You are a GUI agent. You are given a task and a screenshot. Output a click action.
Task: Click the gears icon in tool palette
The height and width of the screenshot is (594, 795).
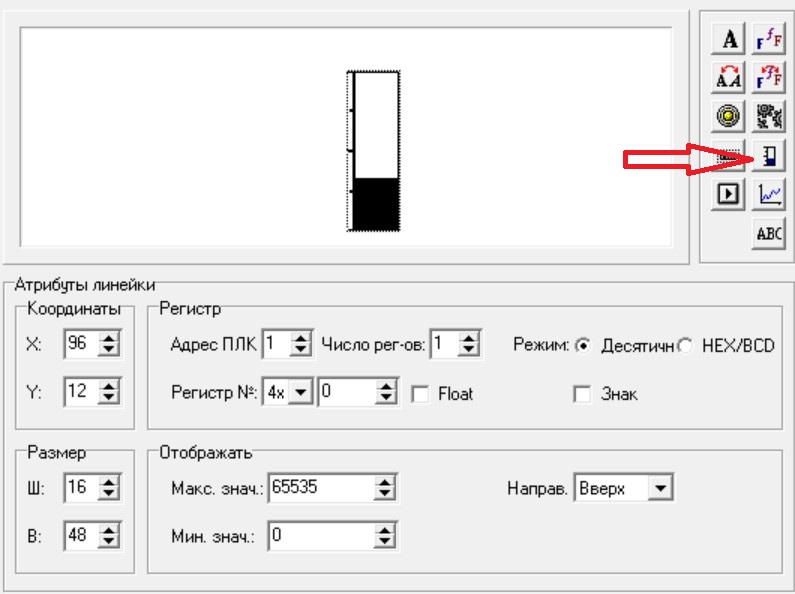click(x=769, y=116)
